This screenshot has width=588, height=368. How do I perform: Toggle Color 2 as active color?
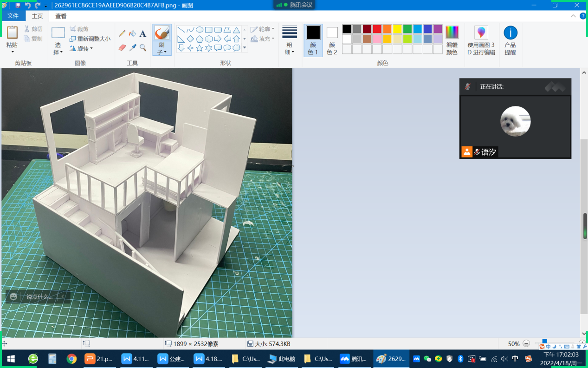[x=332, y=40]
